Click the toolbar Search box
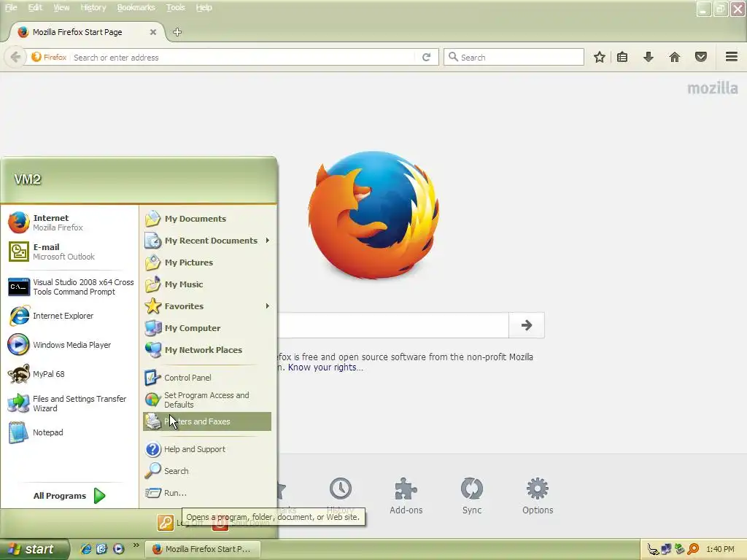Screen dimensions: 747x560 (x=514, y=57)
